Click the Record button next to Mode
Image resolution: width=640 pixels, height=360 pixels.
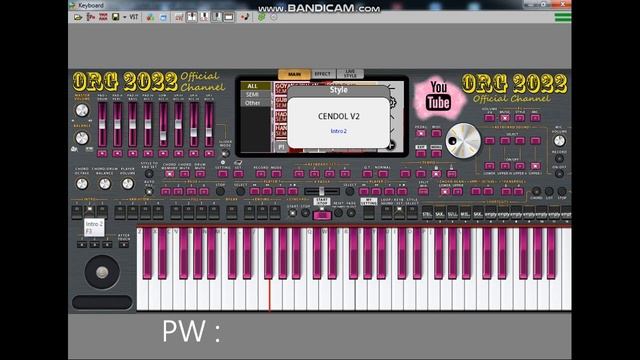(260, 173)
